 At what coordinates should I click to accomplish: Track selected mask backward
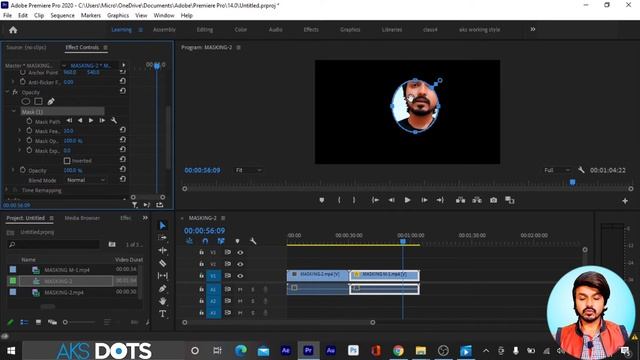pyautogui.click(x=80, y=120)
